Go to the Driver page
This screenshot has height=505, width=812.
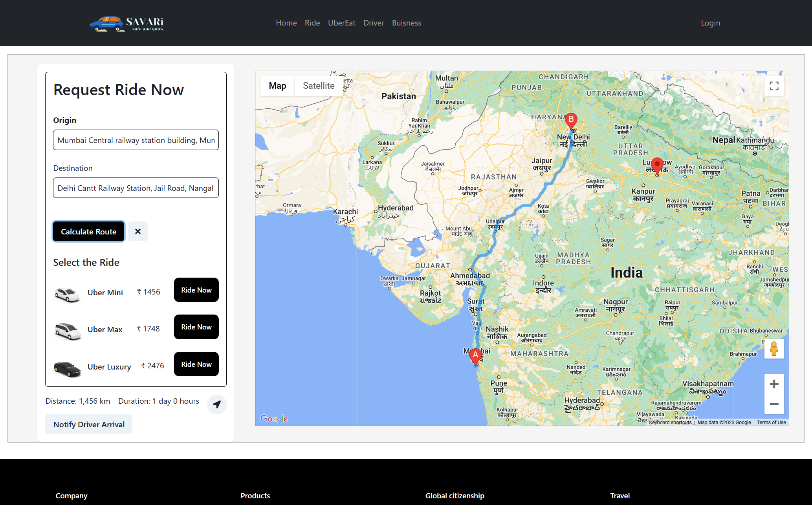pyautogui.click(x=373, y=23)
